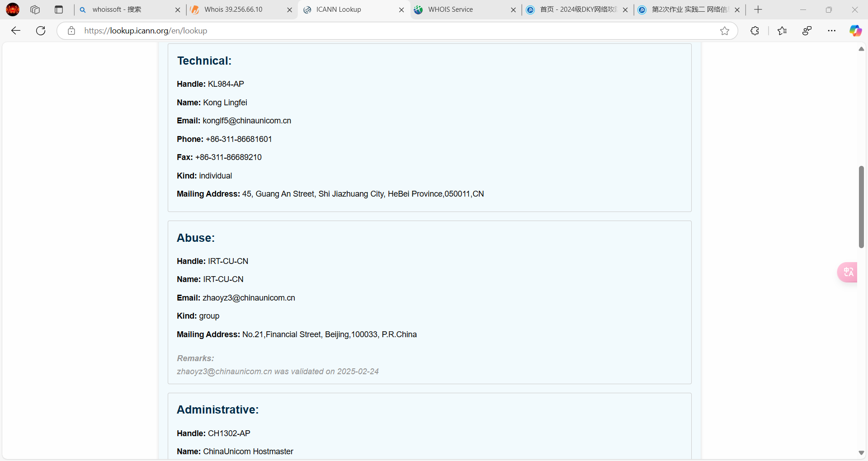
Task: Select the ICANN Lookup tab
Action: coord(354,9)
